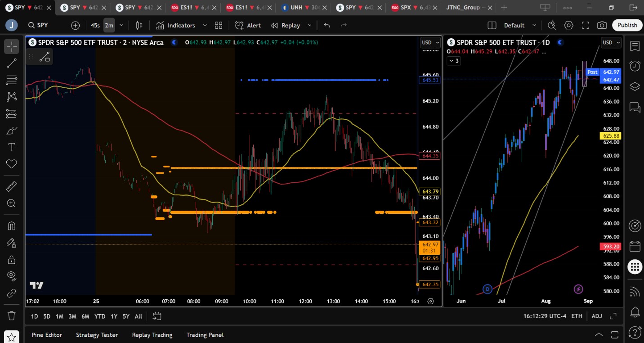Select the trend line tool in left sidebar
This screenshot has height=343, width=644.
(12, 63)
